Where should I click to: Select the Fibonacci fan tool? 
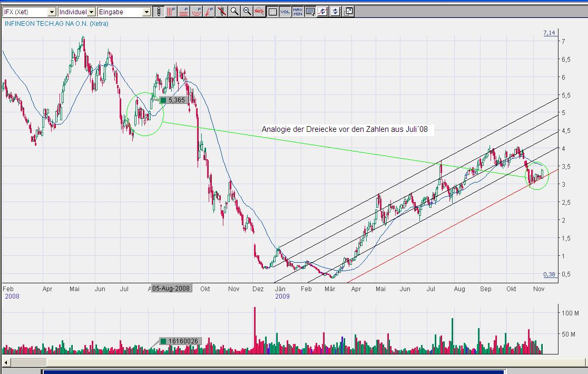pyautogui.click(x=209, y=12)
